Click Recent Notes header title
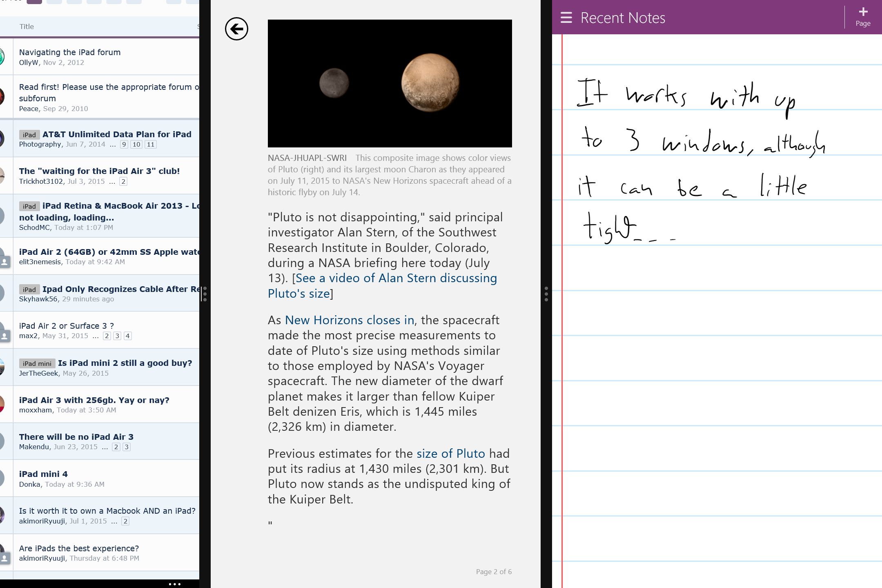This screenshot has height=588, width=882. (623, 18)
